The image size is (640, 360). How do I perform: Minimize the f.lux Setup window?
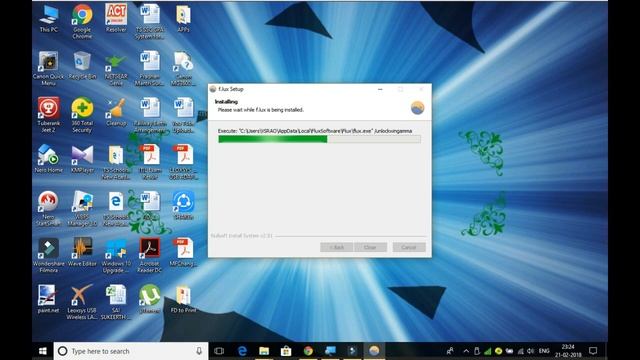380,89
